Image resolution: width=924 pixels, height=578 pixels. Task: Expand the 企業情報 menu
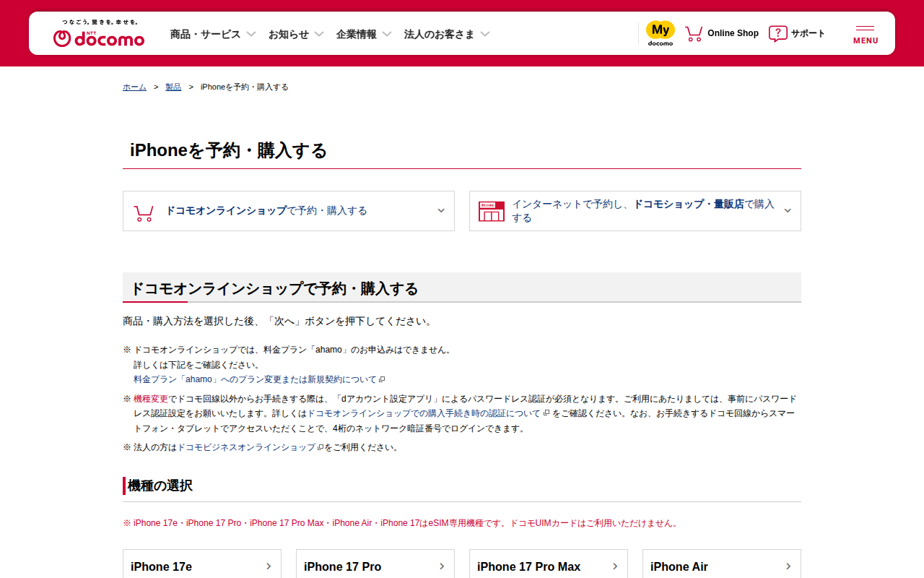(x=364, y=34)
